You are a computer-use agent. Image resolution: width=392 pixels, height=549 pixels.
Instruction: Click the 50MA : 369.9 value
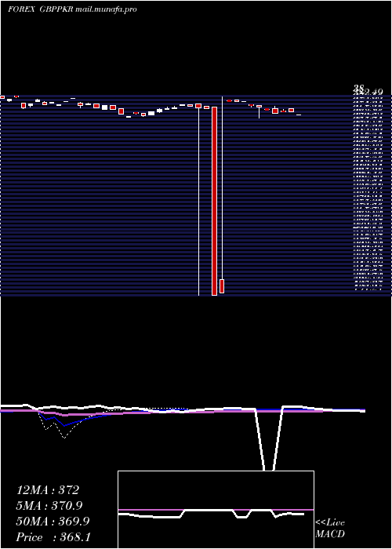[53, 522]
